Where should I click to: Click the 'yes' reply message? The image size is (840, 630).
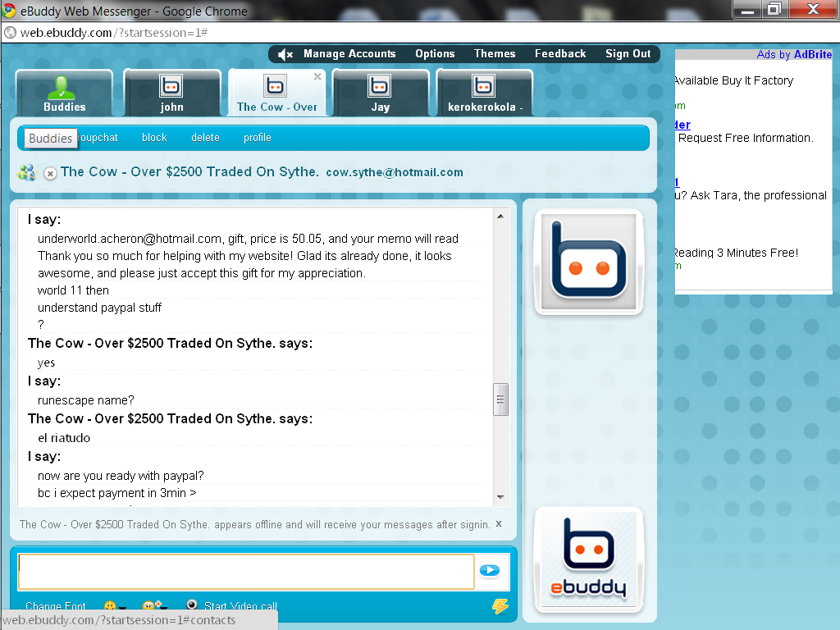pos(46,363)
